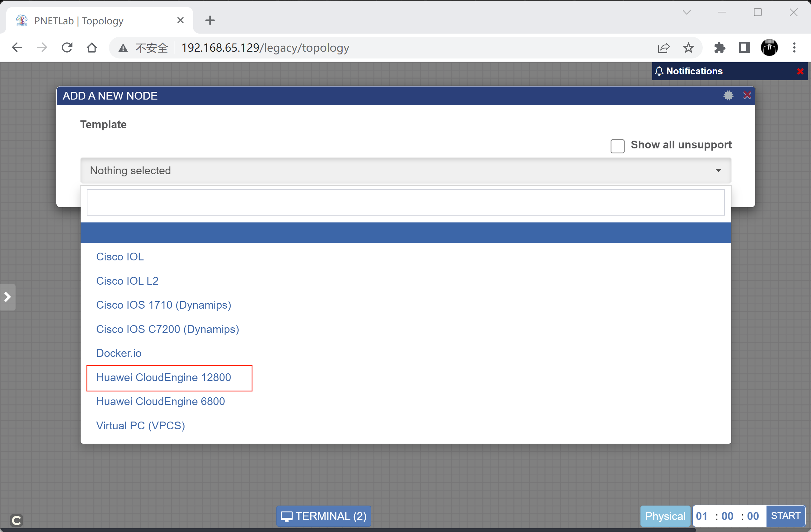Open the Chrome profile avatar
The height and width of the screenshot is (532, 811).
tap(769, 48)
